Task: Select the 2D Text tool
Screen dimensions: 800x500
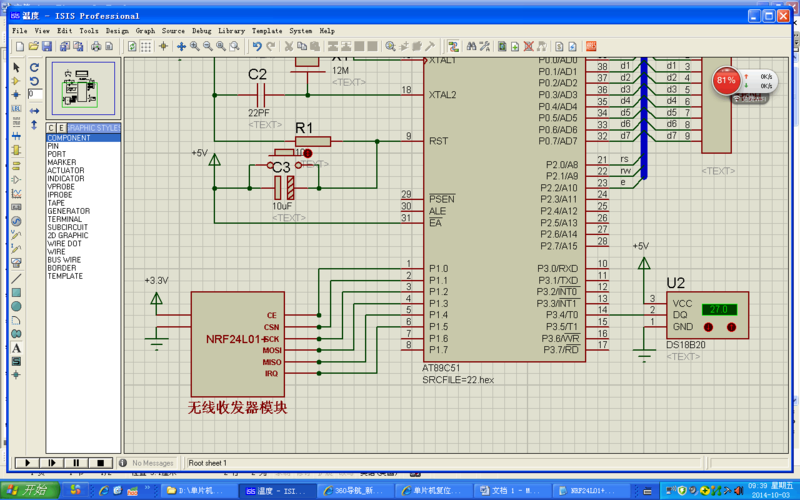Action: 16,348
